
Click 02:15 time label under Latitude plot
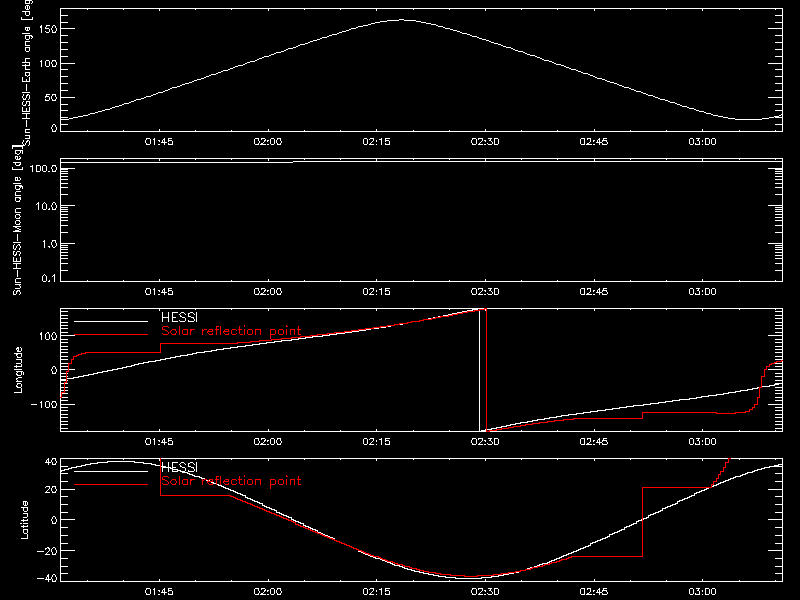[x=377, y=591]
